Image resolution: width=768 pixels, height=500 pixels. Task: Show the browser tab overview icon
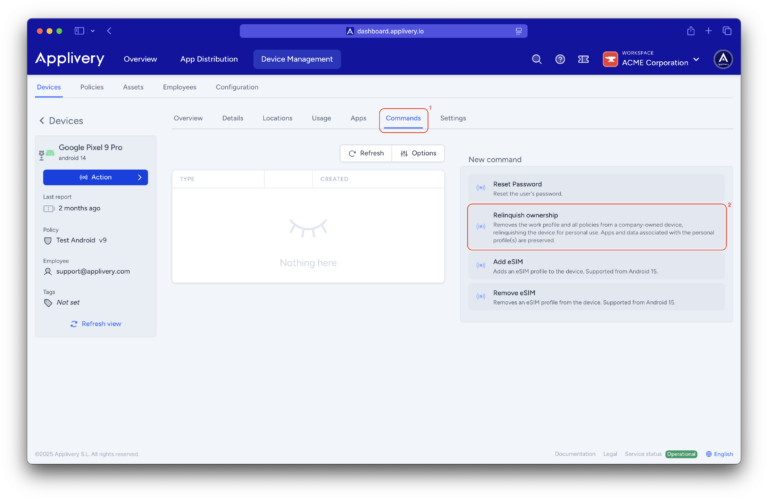tap(727, 31)
